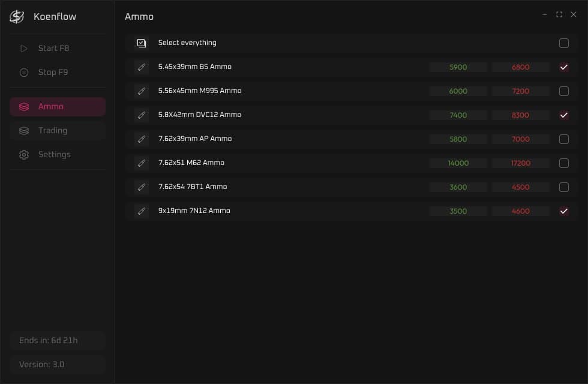Image resolution: width=588 pixels, height=384 pixels.
Task: Enable the 5.56x45mm M995 Ammo checkbox
Action: (563, 91)
